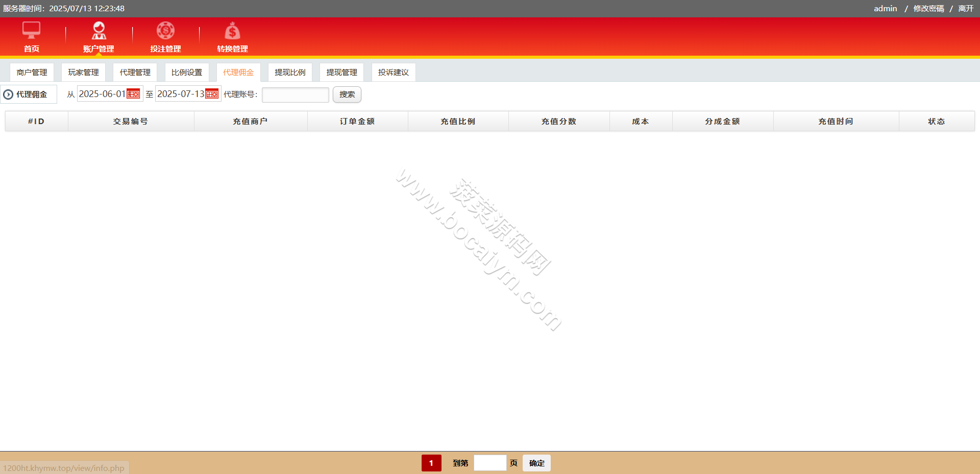Open 投注管理 betting chip icon
The height and width of the screenshot is (474, 980).
(x=165, y=30)
